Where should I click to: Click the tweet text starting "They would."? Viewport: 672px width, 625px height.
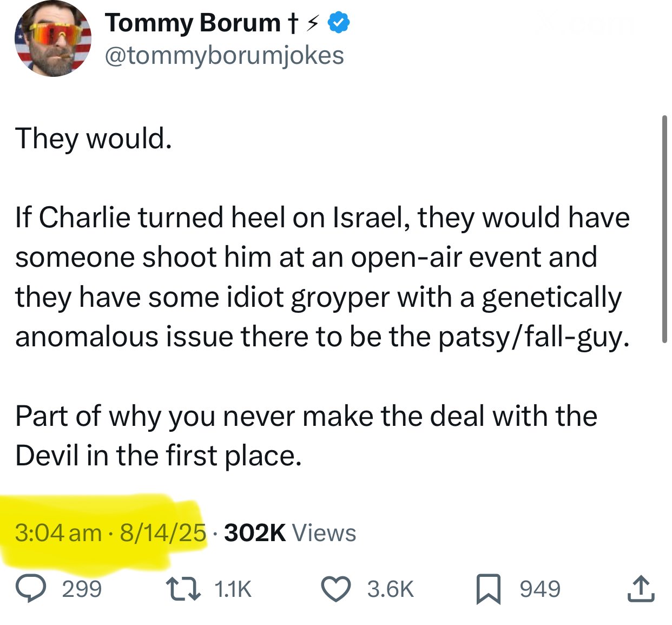click(94, 139)
